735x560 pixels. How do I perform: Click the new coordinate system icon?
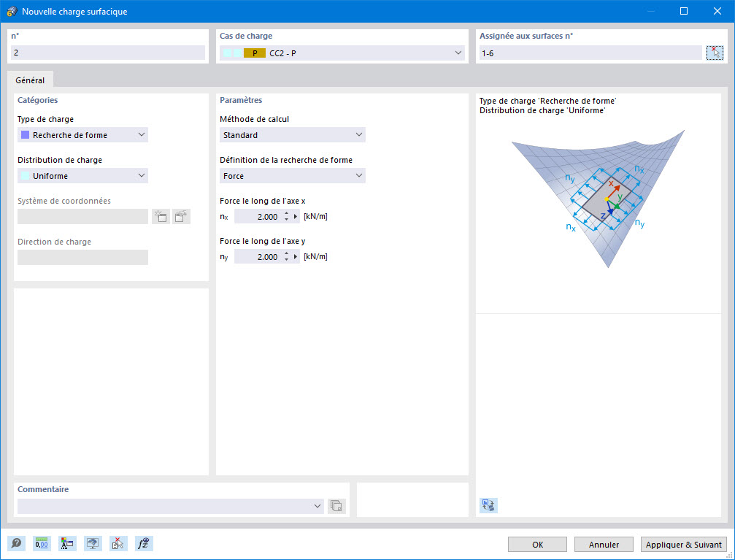pos(161,217)
